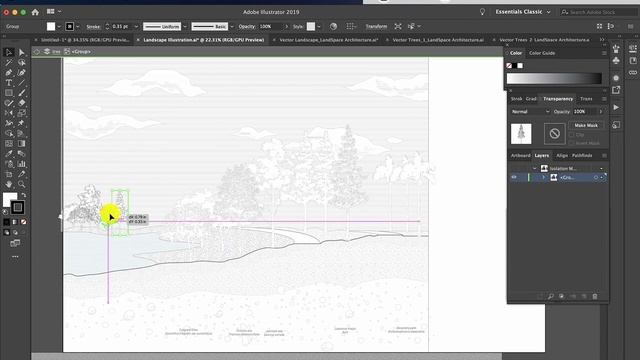Switch to the Align tab
The width and height of the screenshot is (640, 360).
pos(562,156)
